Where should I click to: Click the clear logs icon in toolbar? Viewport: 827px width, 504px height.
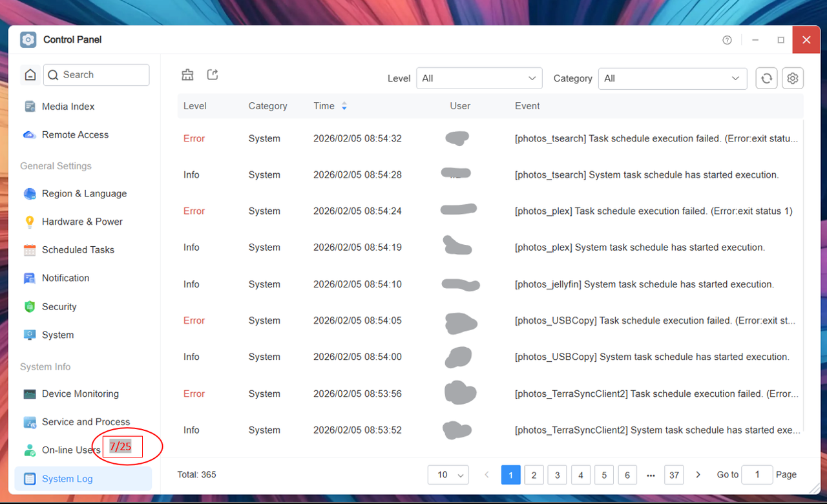(188, 75)
